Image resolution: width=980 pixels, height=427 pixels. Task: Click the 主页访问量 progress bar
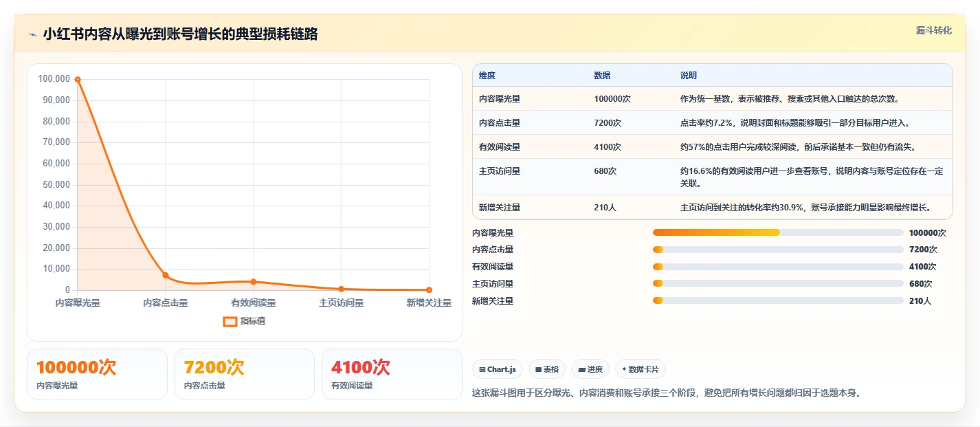(778, 283)
